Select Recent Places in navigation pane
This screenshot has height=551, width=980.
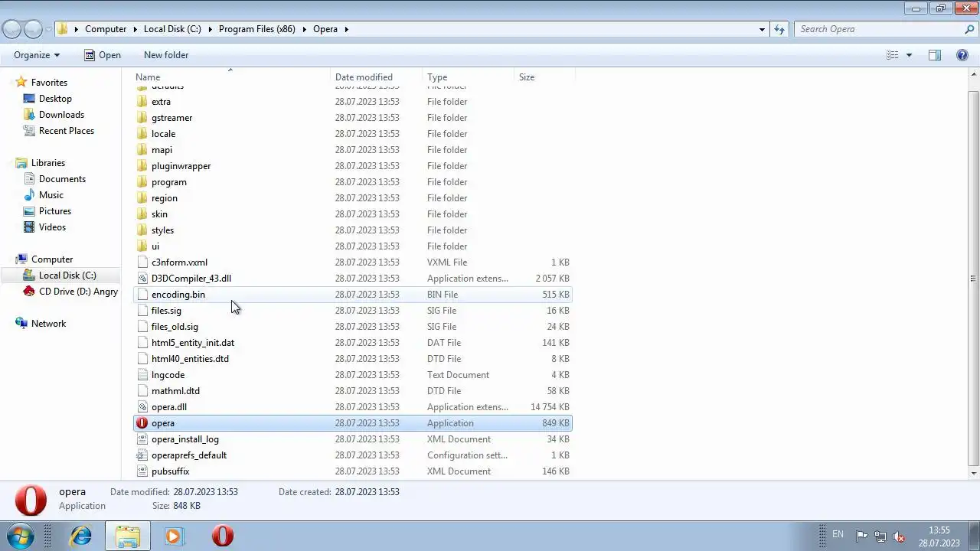coord(67,131)
